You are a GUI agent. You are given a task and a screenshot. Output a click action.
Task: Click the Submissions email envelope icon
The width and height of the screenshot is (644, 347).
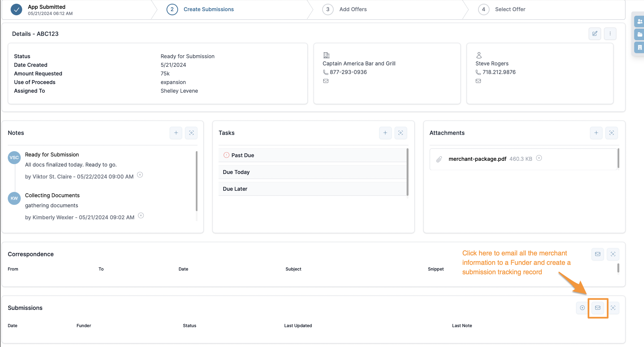pos(598,308)
